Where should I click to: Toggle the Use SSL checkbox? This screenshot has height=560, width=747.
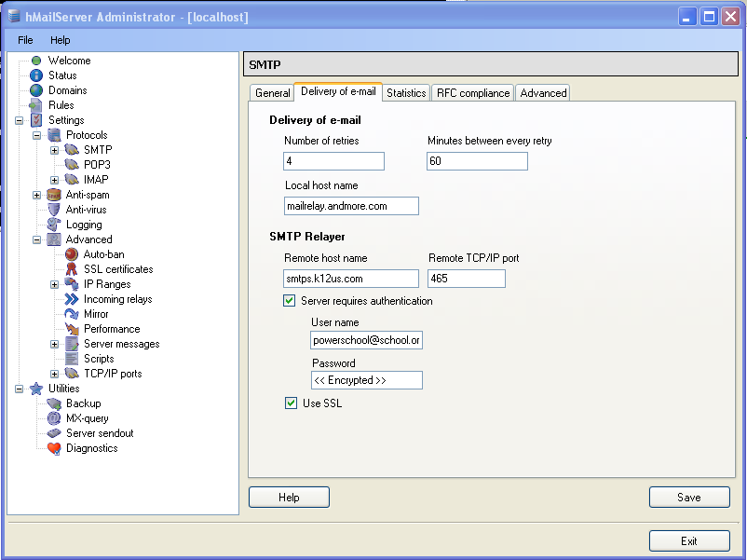pos(292,403)
